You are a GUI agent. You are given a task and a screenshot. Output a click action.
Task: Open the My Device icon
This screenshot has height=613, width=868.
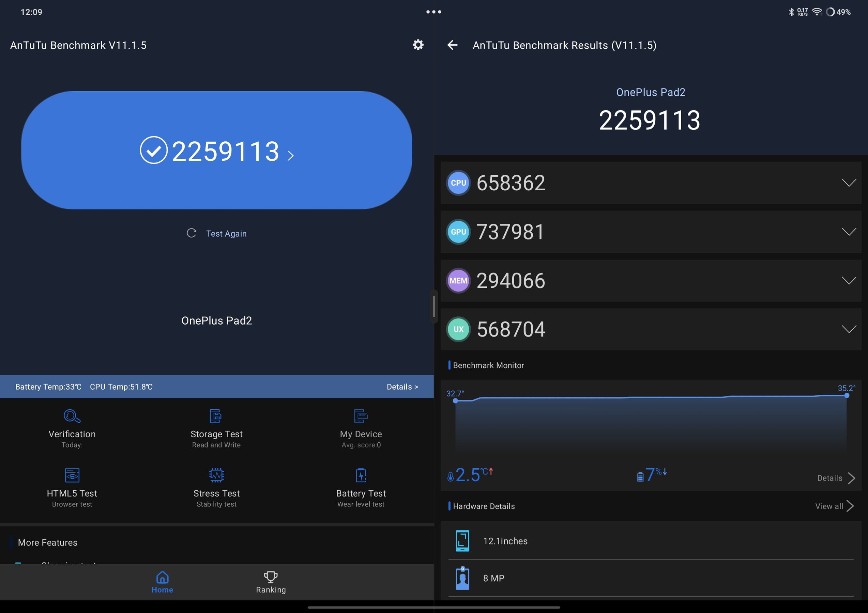click(x=361, y=416)
